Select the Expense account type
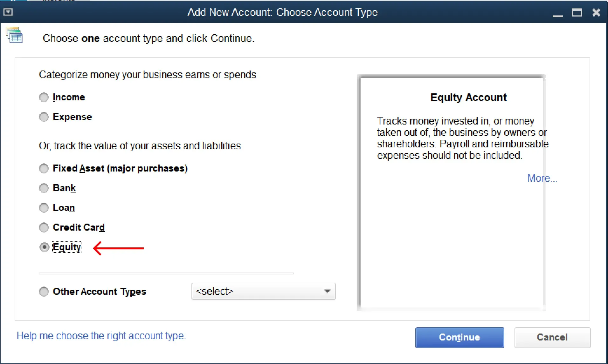This screenshot has height=364, width=608. [44, 117]
